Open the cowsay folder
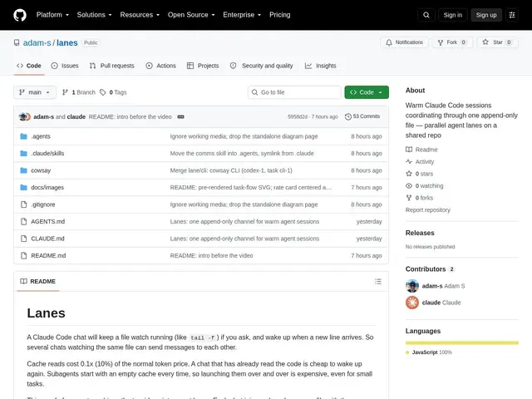The image size is (532, 399). [41, 170]
